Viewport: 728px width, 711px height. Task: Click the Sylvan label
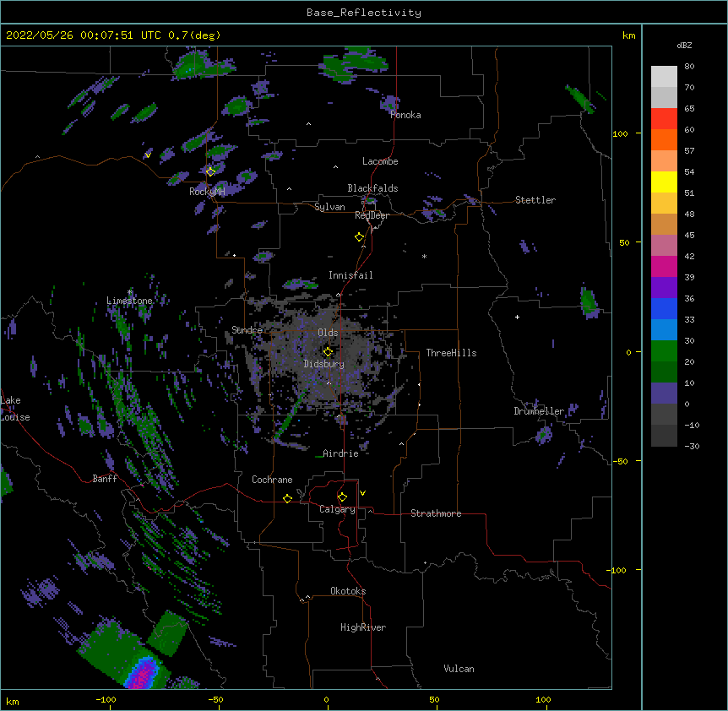point(329,207)
